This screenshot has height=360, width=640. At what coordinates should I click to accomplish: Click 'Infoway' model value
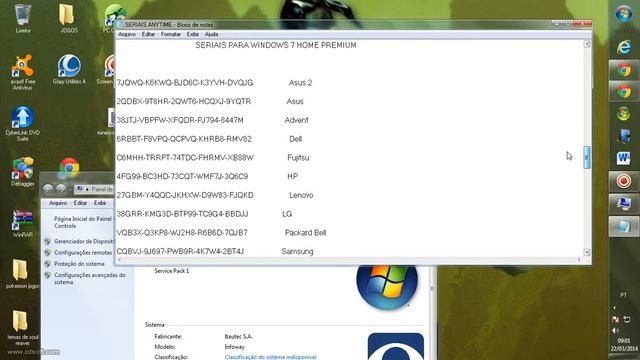[x=235, y=347]
